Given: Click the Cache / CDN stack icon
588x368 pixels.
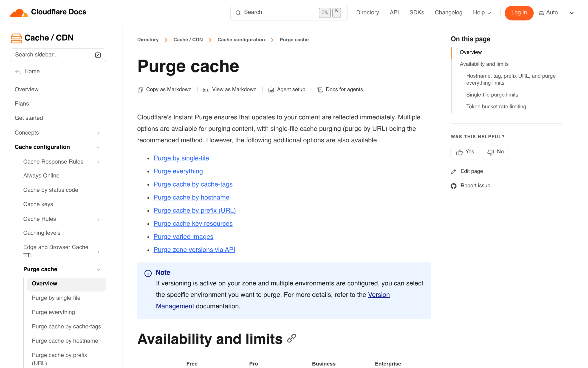Looking at the screenshot, I should (x=16, y=38).
